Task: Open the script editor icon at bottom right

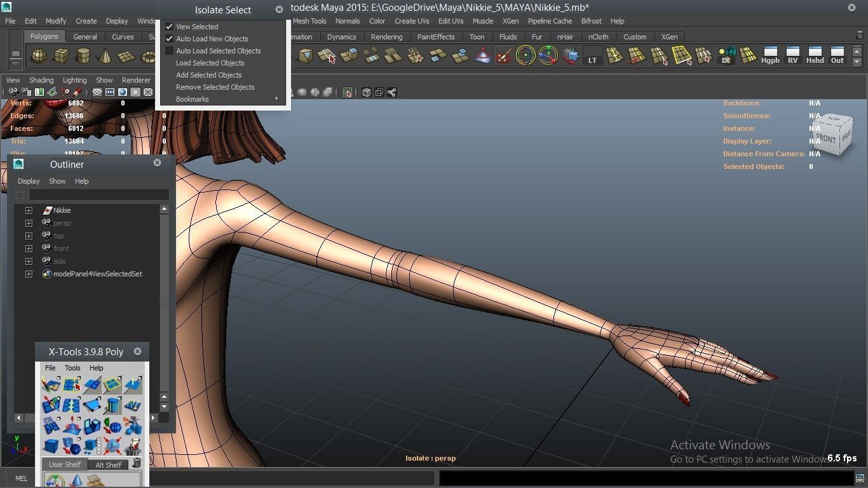Action: click(x=860, y=478)
